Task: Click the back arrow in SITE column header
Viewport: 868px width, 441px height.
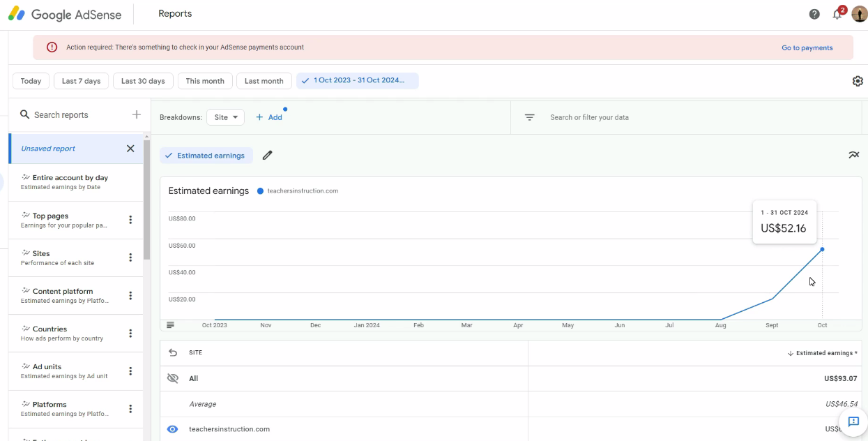Action: (x=173, y=352)
